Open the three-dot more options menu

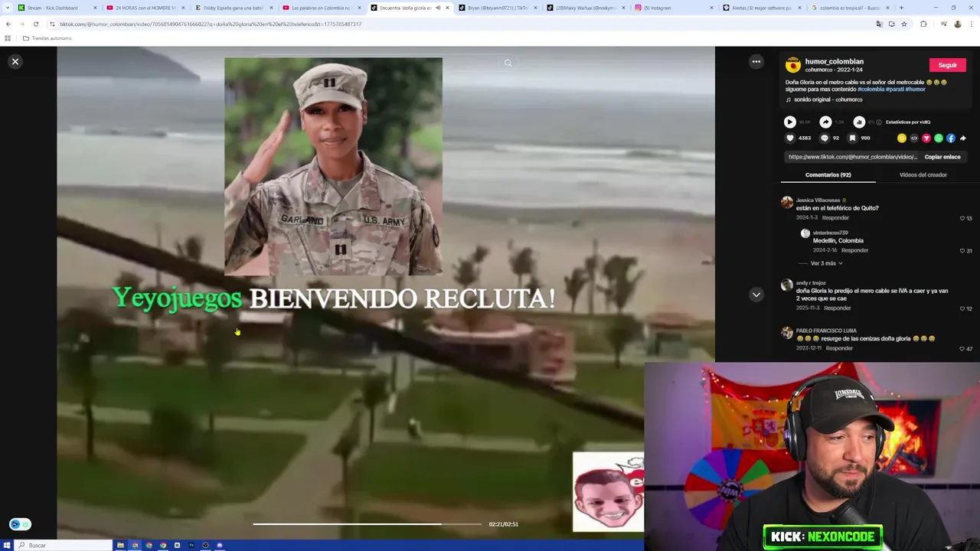[x=756, y=61]
